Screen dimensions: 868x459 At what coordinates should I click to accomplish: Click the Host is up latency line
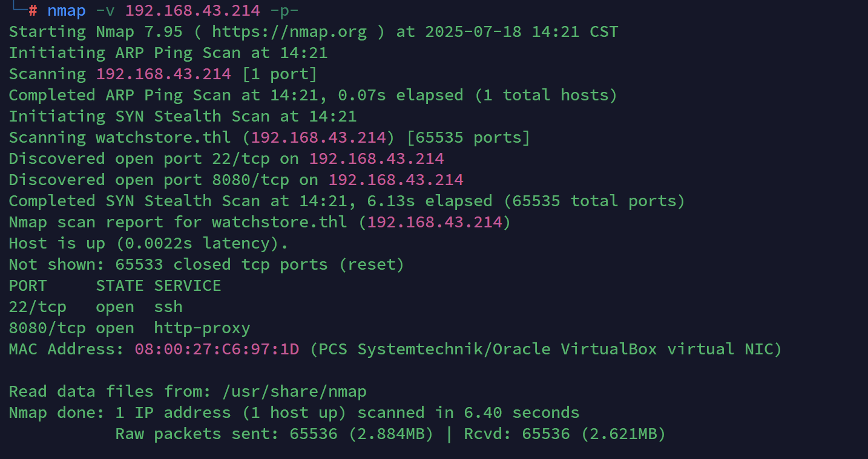(149, 243)
